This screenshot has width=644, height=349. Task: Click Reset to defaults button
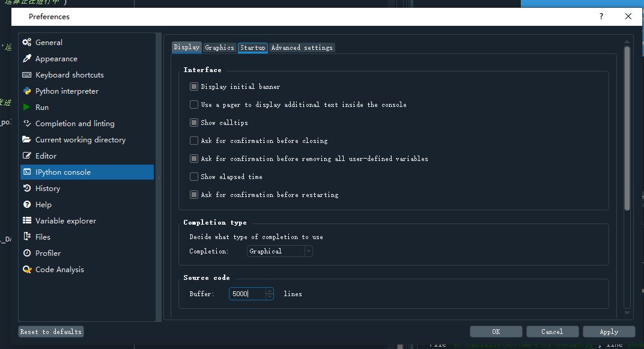point(51,332)
